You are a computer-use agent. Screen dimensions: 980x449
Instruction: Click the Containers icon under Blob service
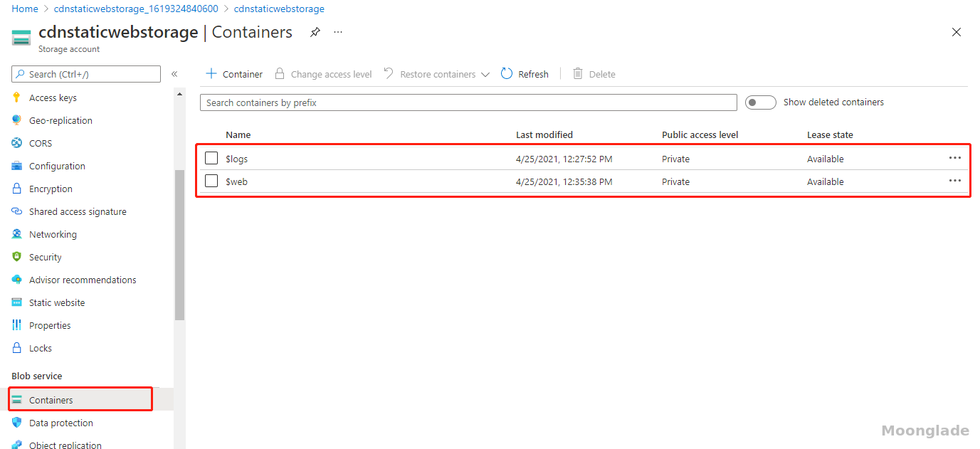(16, 400)
